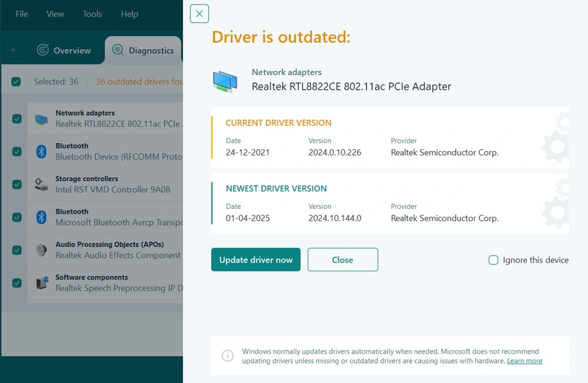Screen dimensions: 588x383
Task: Click the Bluetooth Device RFCOMM icon
Action: pos(41,152)
